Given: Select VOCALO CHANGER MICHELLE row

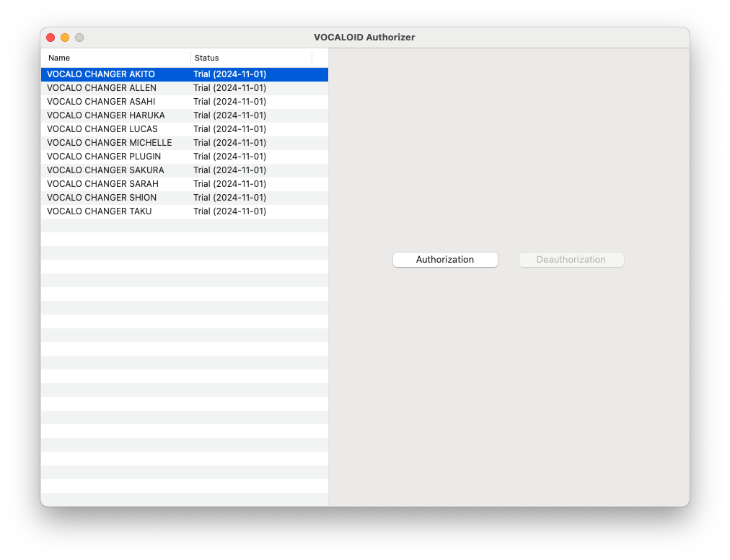Looking at the screenshot, I should pyautogui.click(x=185, y=143).
